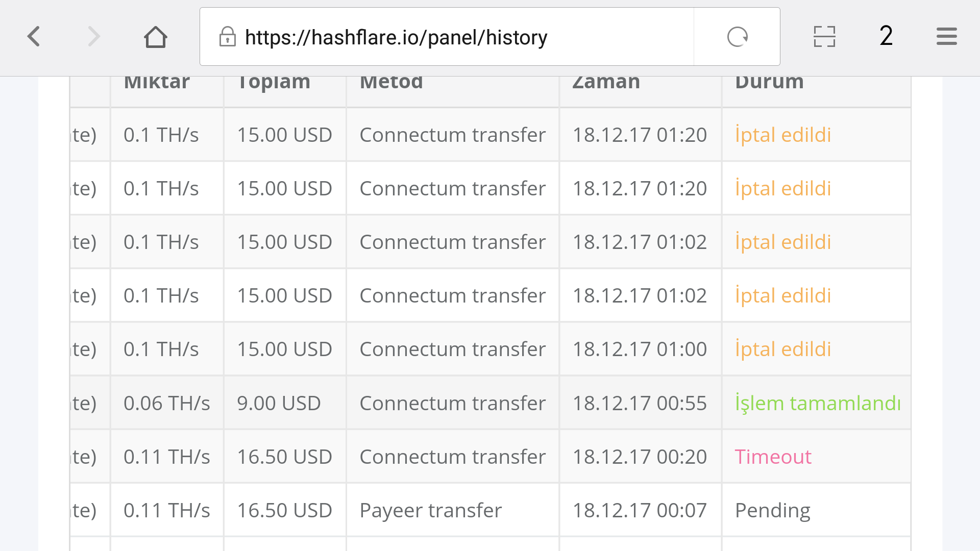Select the Durum column header
The image size is (980, 551).
coord(769,82)
